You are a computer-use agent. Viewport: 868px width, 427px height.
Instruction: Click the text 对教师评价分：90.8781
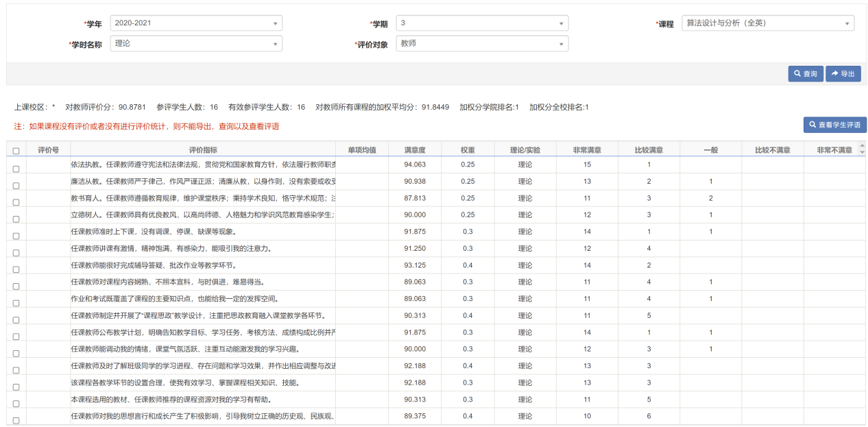[106, 108]
